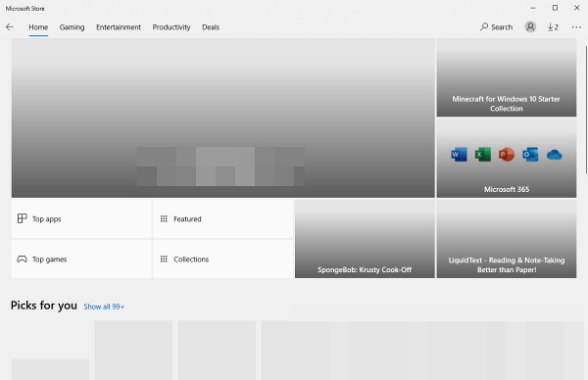Click the PowerPoint icon in Microsoft 365 tile
The image size is (588, 380).
pos(507,155)
